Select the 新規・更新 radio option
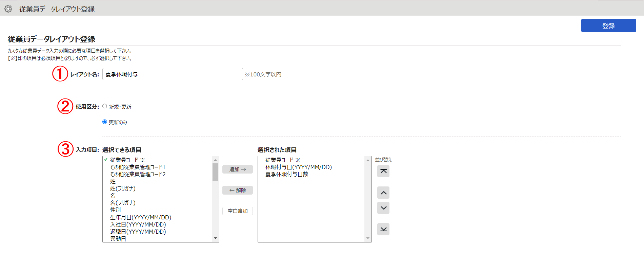 (x=105, y=106)
